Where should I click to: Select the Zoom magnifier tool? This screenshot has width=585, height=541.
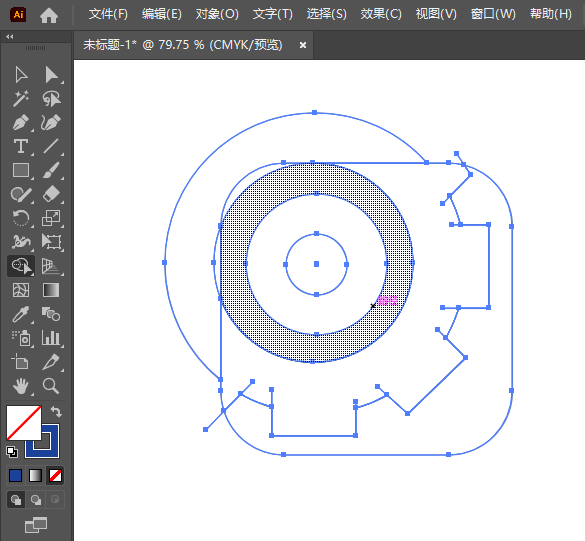51,386
